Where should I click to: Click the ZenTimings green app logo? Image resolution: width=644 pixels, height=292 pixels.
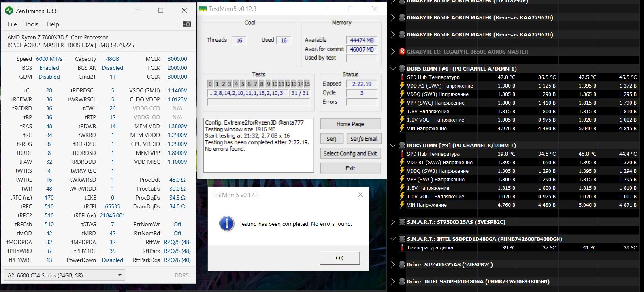9,10
